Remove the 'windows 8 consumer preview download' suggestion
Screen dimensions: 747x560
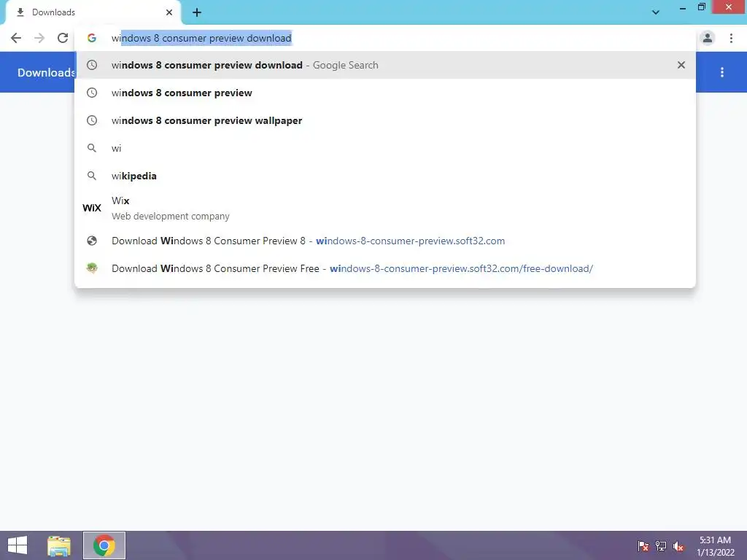tap(681, 65)
